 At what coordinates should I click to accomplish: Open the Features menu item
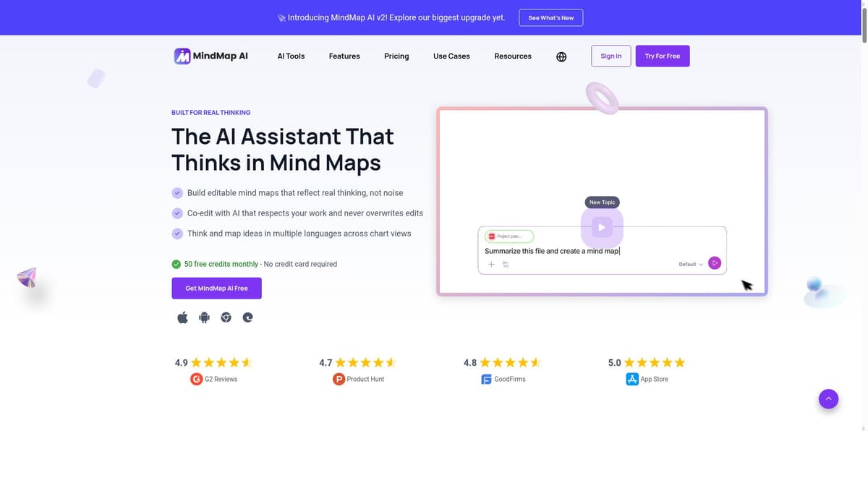[x=344, y=56]
